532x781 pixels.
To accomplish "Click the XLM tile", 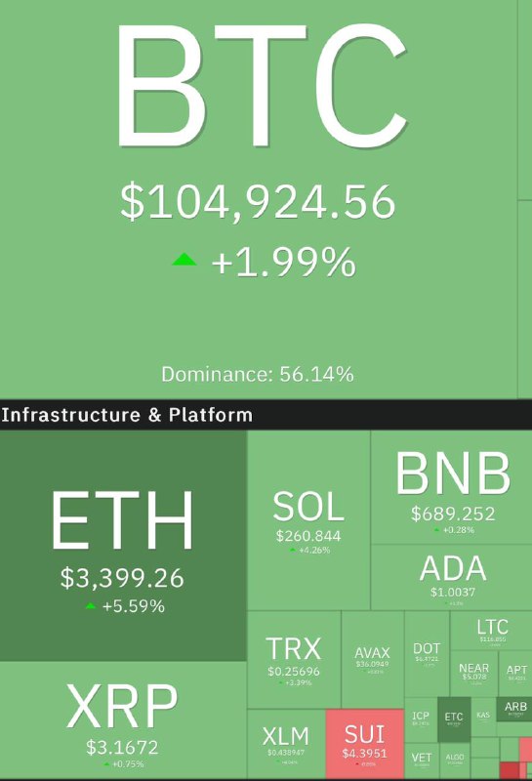I will (x=286, y=744).
